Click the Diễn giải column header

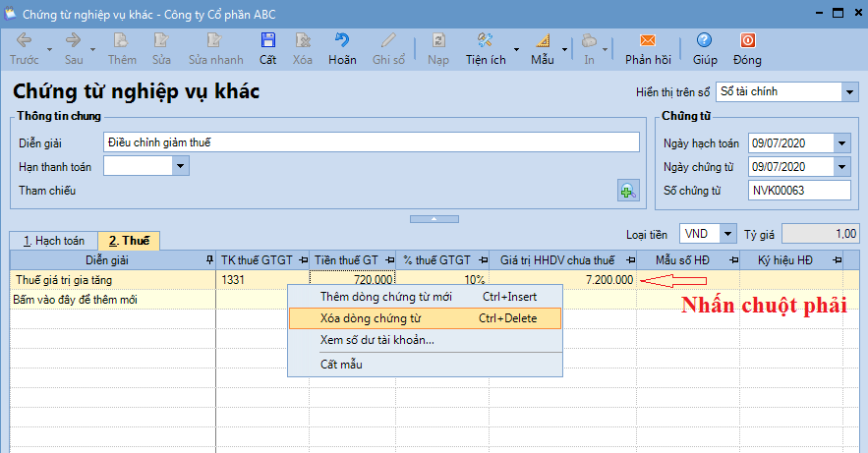click(x=113, y=260)
